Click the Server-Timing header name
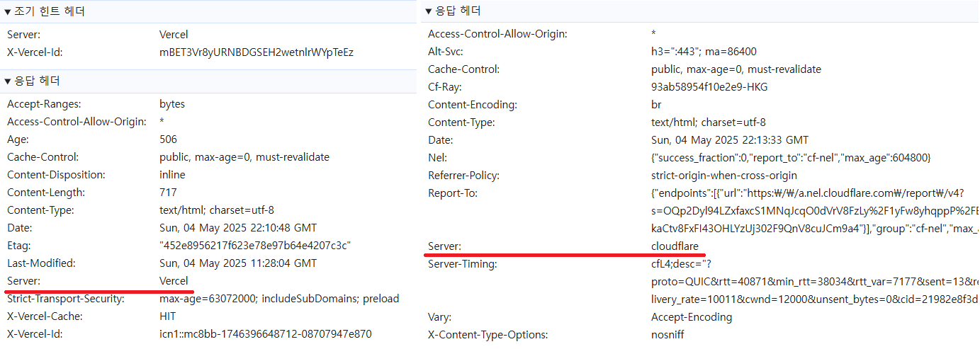Viewport: 980px width, 349px height. [x=463, y=264]
